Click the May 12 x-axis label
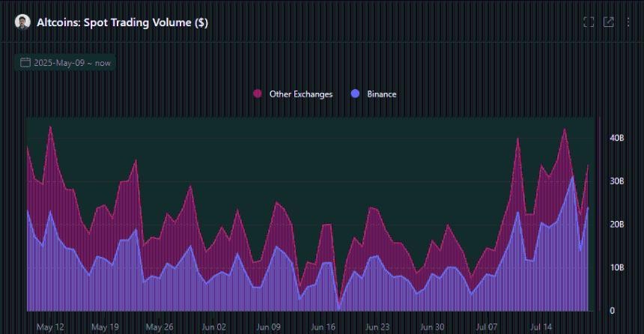The image size is (644, 334). [50, 327]
